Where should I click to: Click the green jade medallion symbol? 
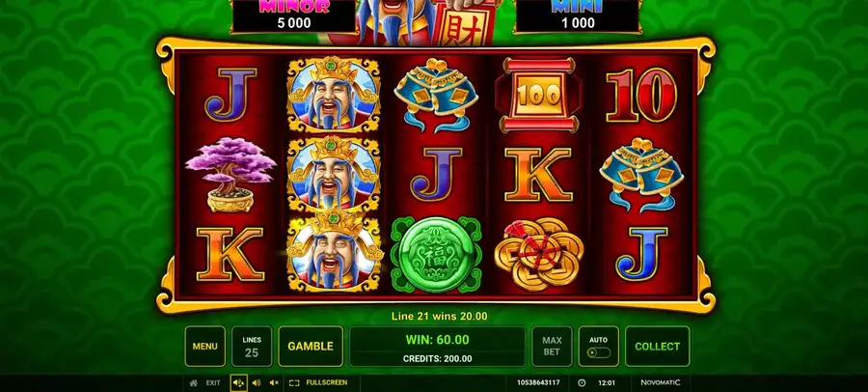click(x=437, y=255)
